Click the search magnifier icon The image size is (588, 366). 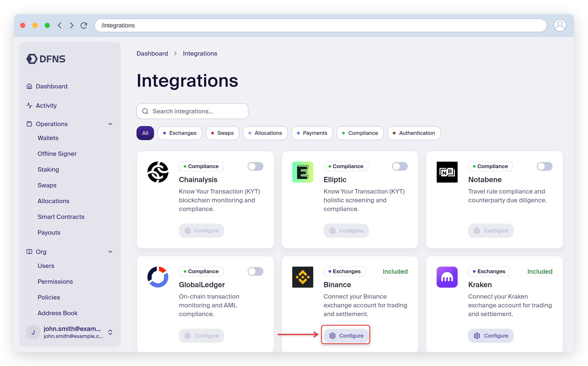click(x=145, y=111)
